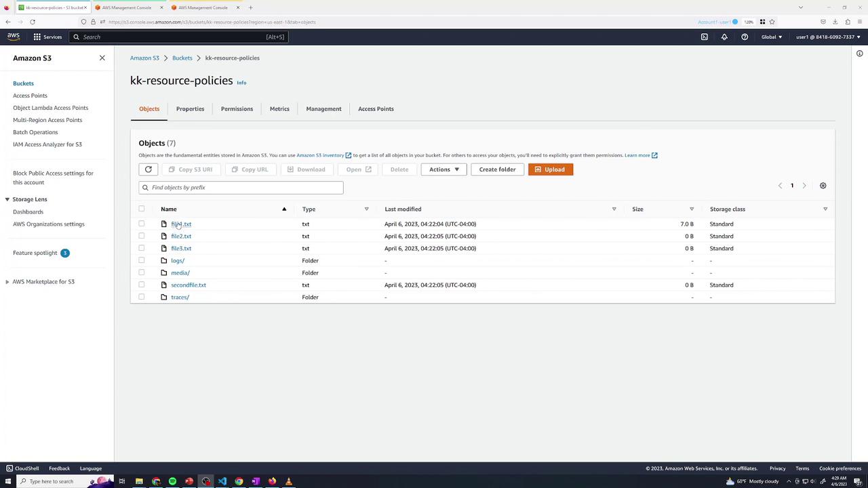Close the Amazon S3 sidebar panel

(102, 58)
